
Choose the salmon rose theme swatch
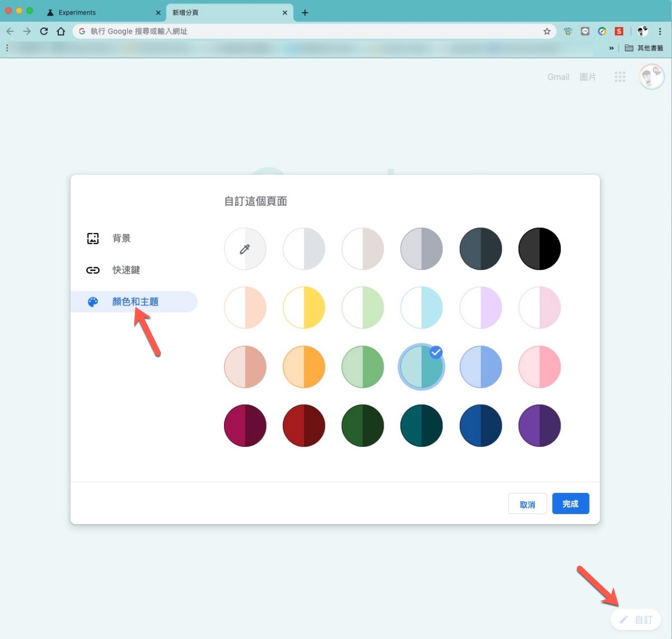pos(245,367)
